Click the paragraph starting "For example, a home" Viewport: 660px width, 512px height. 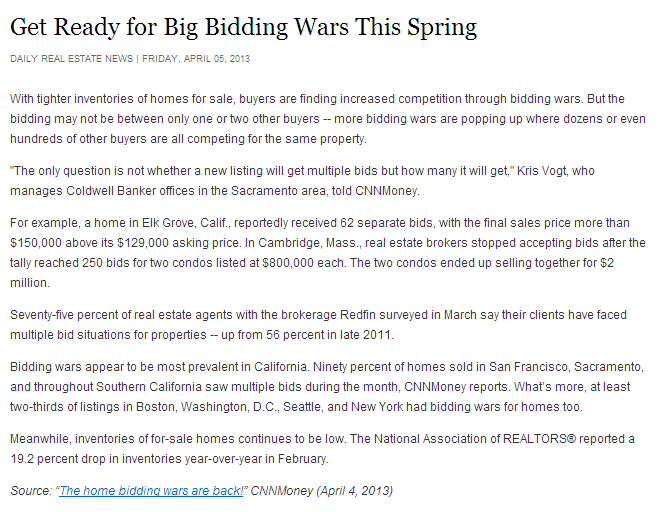(328, 253)
